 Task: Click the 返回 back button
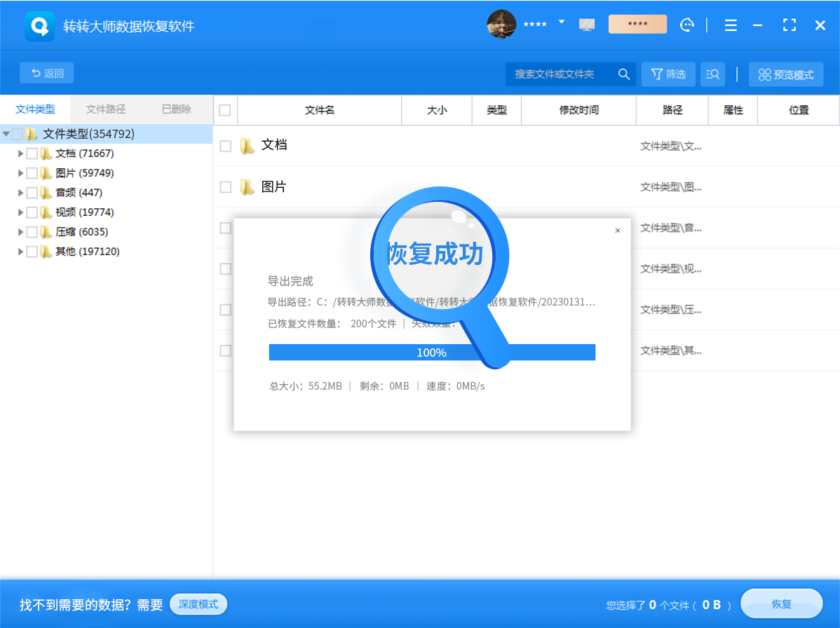[46, 73]
